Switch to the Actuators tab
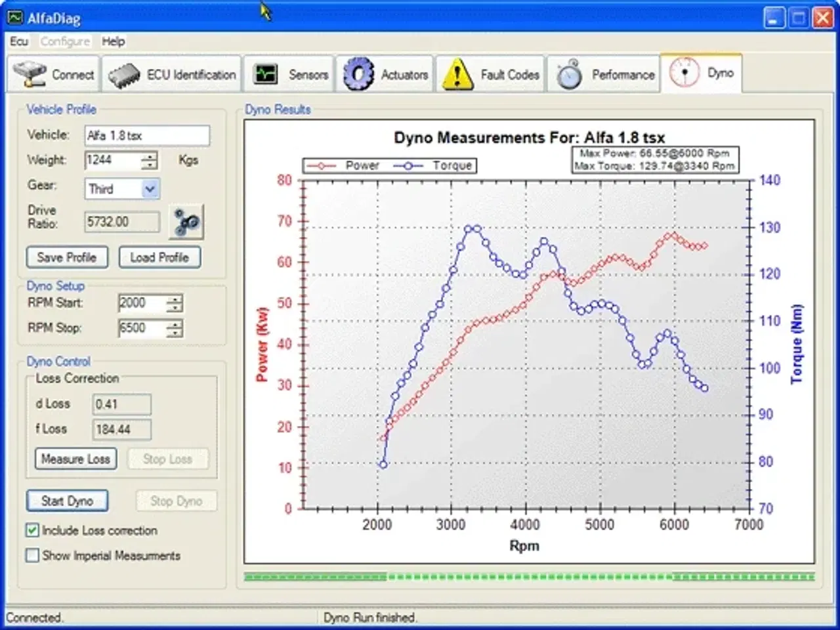840x630 pixels. [385, 74]
